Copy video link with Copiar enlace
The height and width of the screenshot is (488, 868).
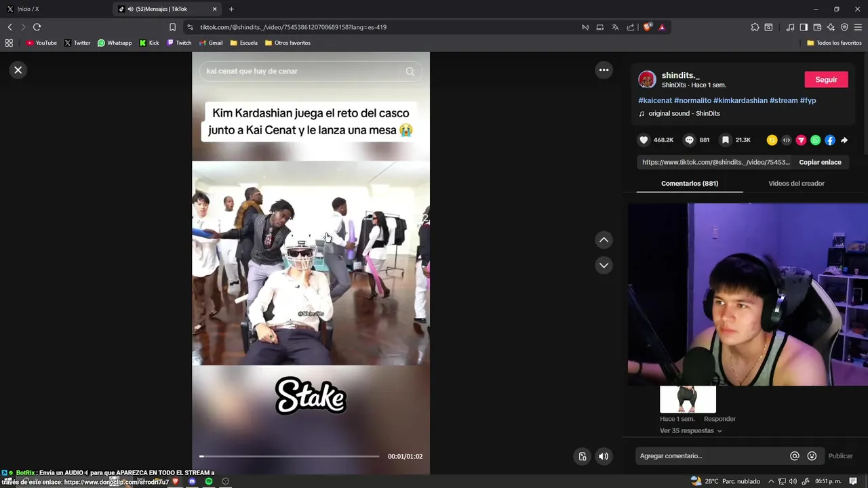[x=820, y=162]
